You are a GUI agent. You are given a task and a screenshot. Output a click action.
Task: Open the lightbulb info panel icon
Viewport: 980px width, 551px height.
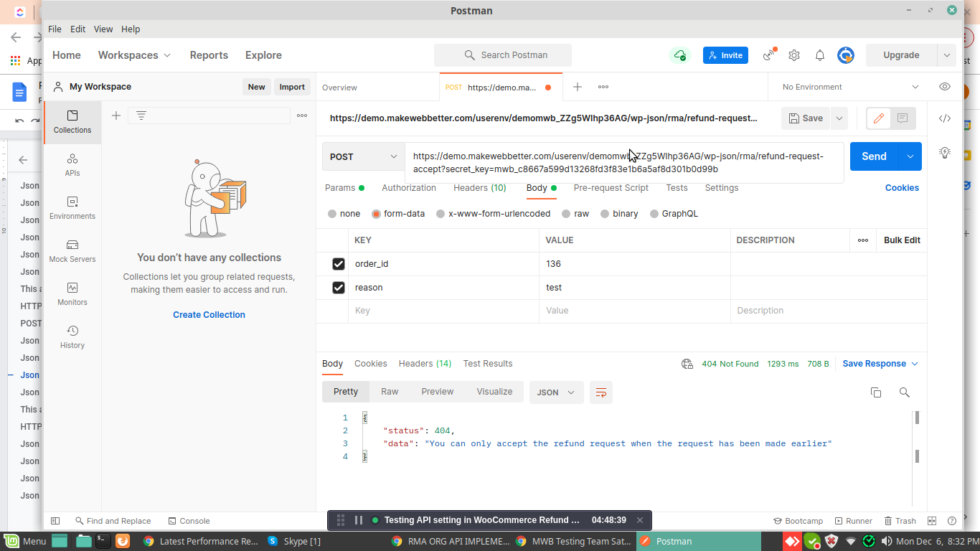(945, 152)
